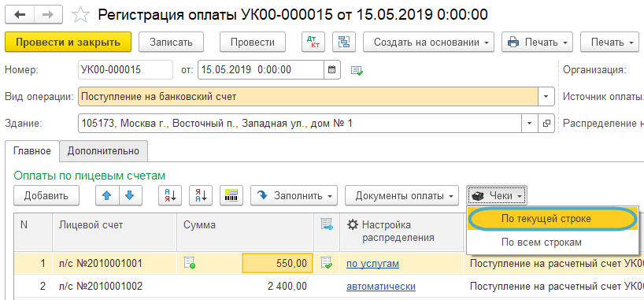Open the Здание field's open-form icon
This screenshot has height=300, width=644.
(x=546, y=124)
